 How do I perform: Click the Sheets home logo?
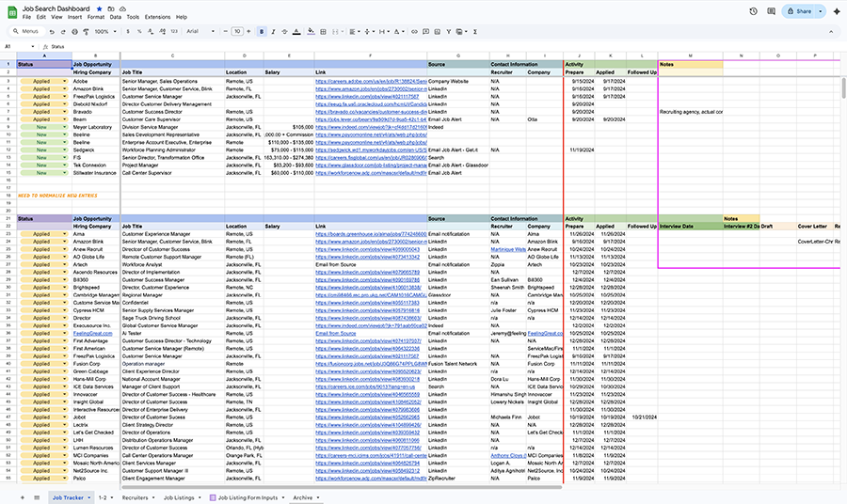click(12, 12)
